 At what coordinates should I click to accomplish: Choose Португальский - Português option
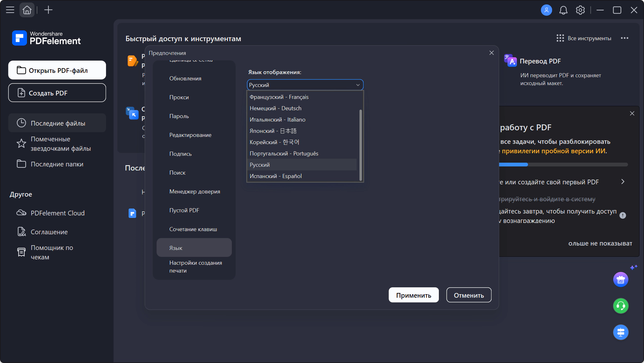[x=302, y=154]
